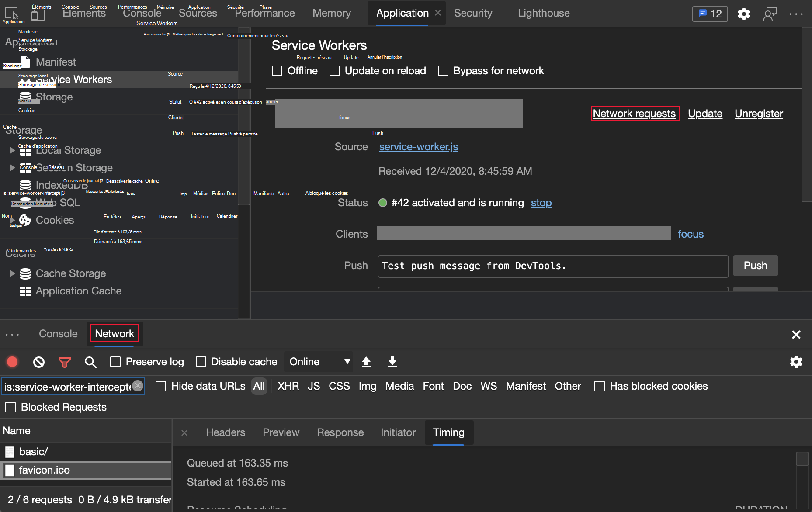Viewport: 812px width, 512px height.
Task: Click the export HAR download icon
Action: [392, 362]
